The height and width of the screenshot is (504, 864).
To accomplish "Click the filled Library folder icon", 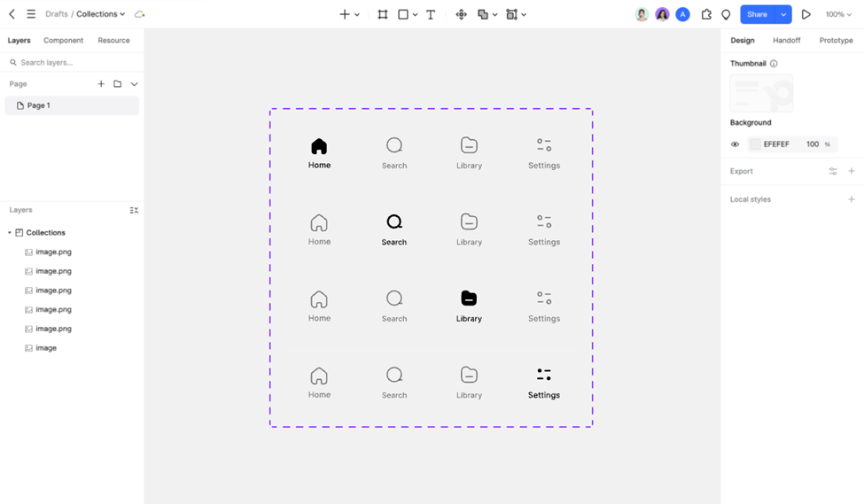I will point(469,298).
